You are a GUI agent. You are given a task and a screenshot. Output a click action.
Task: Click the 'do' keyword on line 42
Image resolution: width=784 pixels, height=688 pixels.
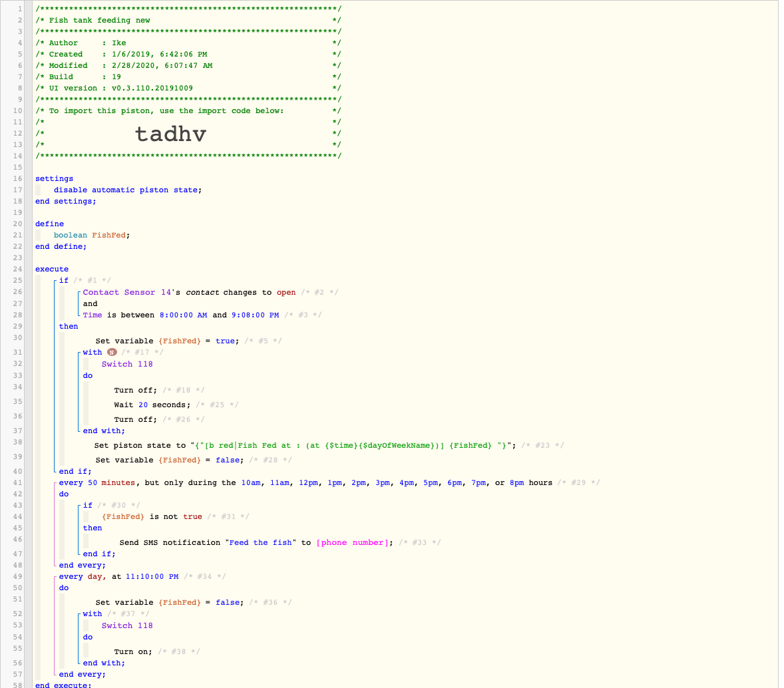point(63,494)
